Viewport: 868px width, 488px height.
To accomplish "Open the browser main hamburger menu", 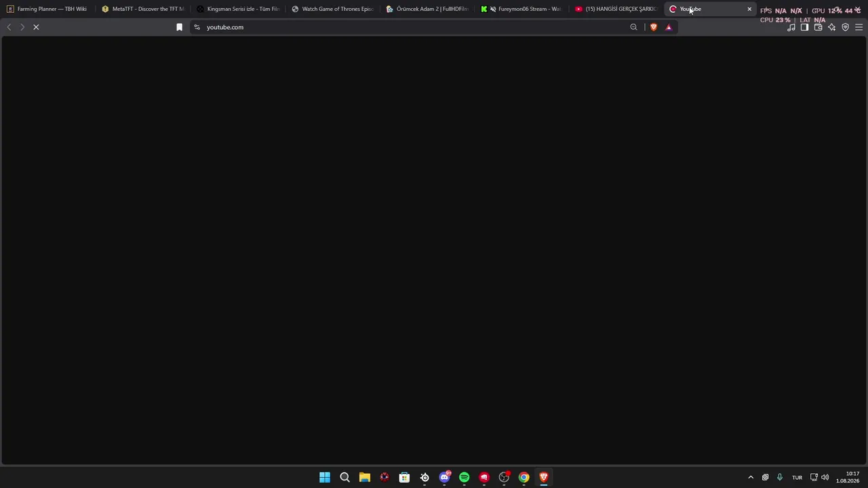I will point(859,27).
